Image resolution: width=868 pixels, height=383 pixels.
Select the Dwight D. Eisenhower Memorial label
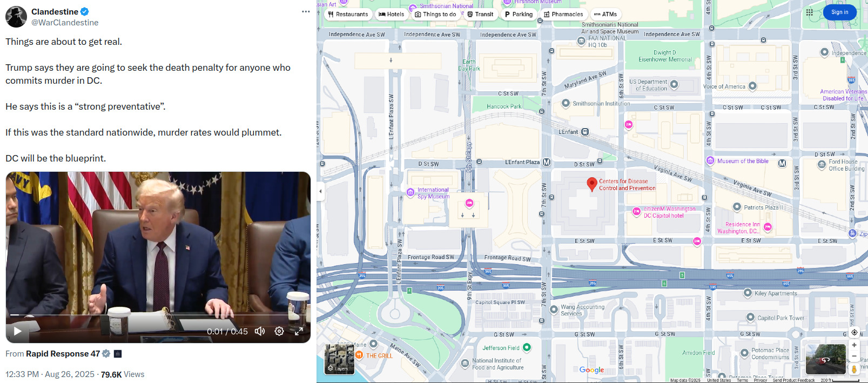pyautogui.click(x=665, y=56)
